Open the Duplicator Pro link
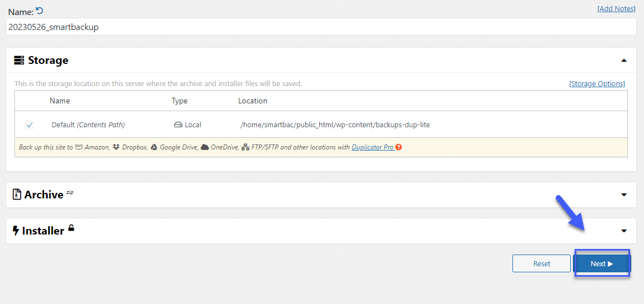This screenshot has width=644, height=304. 373,147
